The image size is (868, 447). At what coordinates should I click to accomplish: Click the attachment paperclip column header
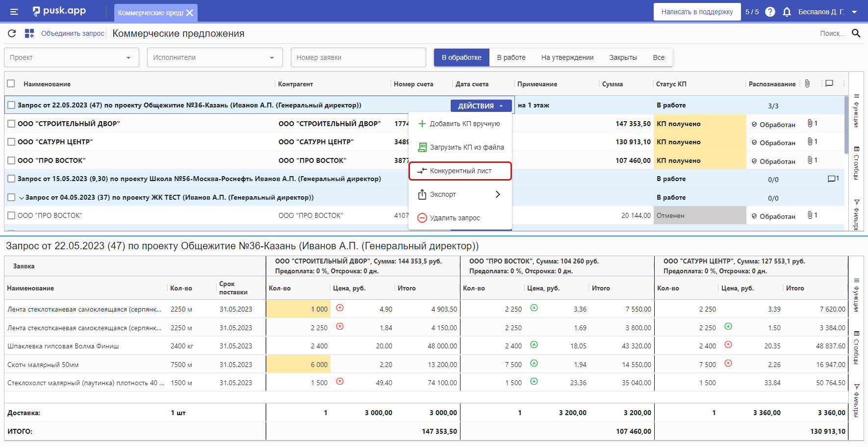coord(807,83)
